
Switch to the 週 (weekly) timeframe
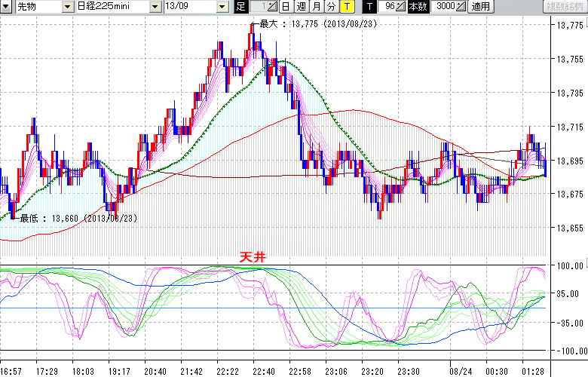301,7
